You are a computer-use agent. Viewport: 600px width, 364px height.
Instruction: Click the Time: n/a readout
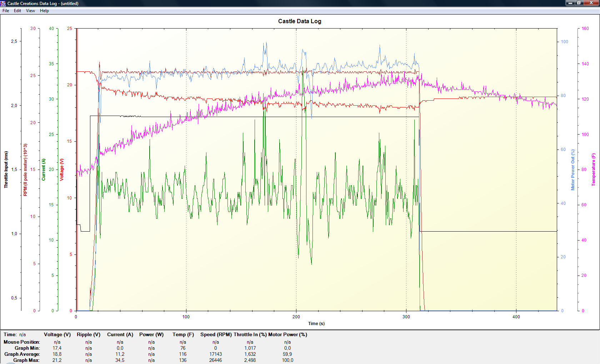click(x=15, y=335)
